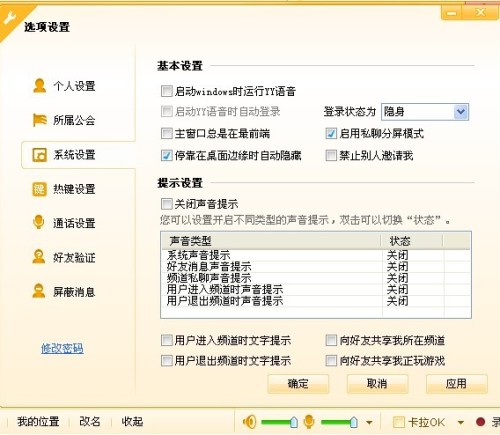Screen dimensions: 500x435
Task: Expand arrow next to microphone slider
Action: coord(369,423)
